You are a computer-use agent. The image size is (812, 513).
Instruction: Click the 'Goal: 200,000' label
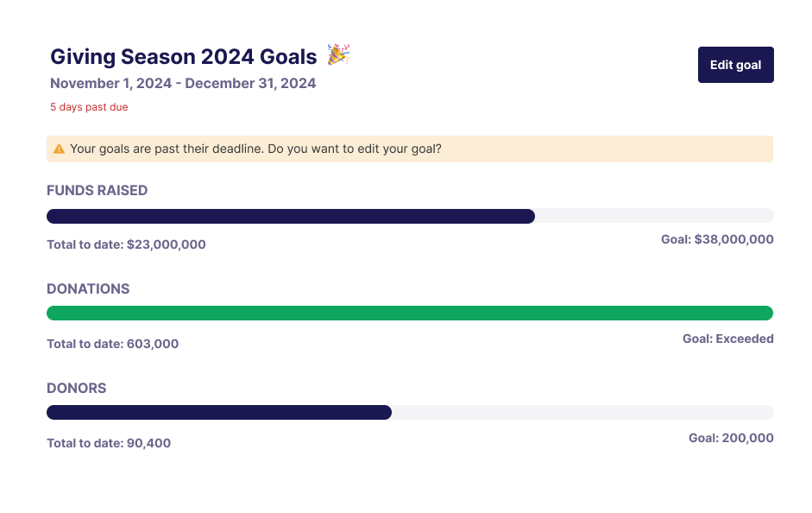pyautogui.click(x=731, y=438)
